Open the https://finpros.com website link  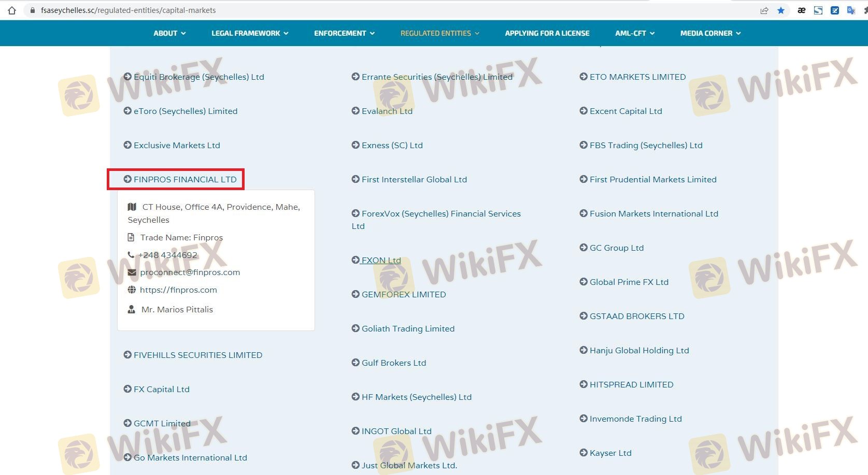click(x=178, y=290)
